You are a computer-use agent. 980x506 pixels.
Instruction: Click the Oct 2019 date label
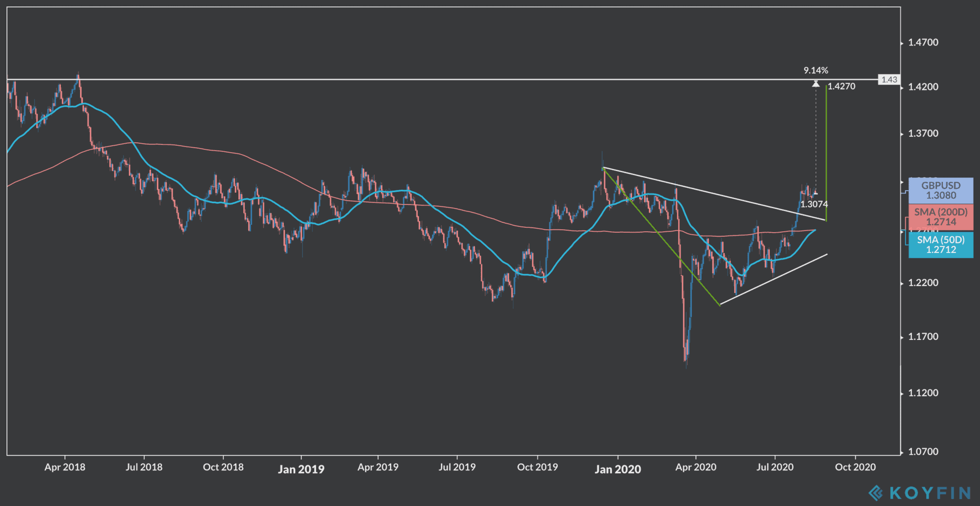click(x=537, y=467)
